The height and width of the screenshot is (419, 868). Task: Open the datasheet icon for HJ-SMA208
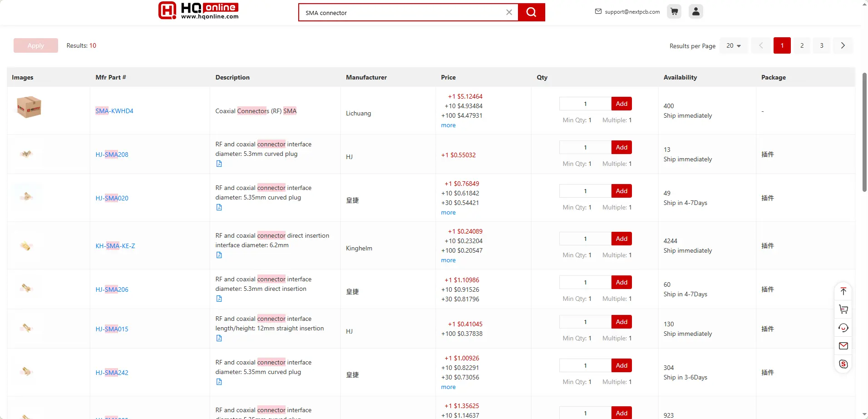(x=219, y=164)
